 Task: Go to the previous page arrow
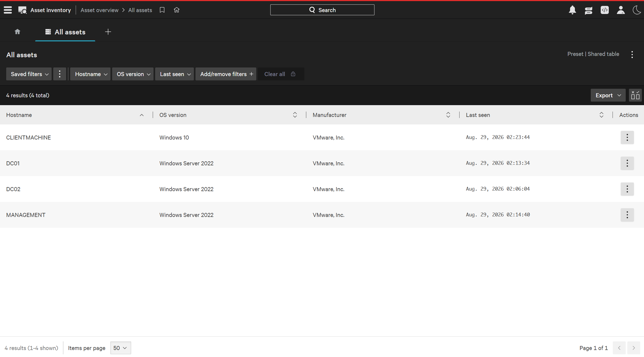pyautogui.click(x=619, y=348)
